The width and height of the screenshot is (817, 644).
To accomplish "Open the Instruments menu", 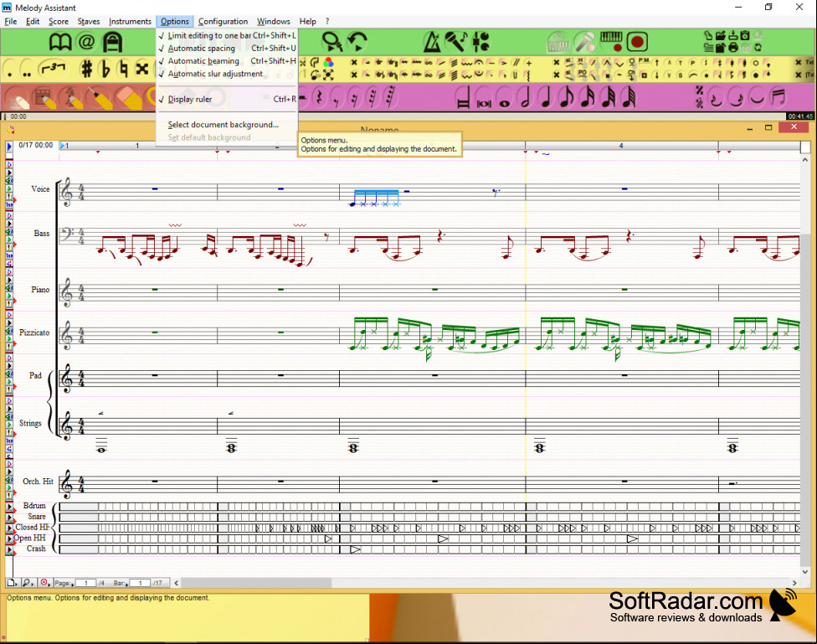I will [x=130, y=22].
